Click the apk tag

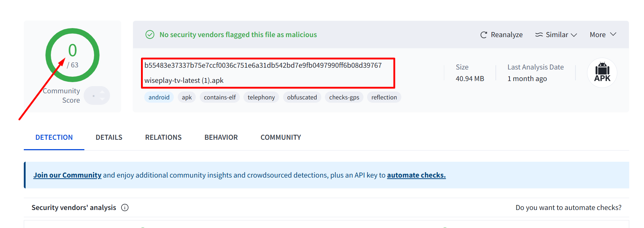pos(187,97)
